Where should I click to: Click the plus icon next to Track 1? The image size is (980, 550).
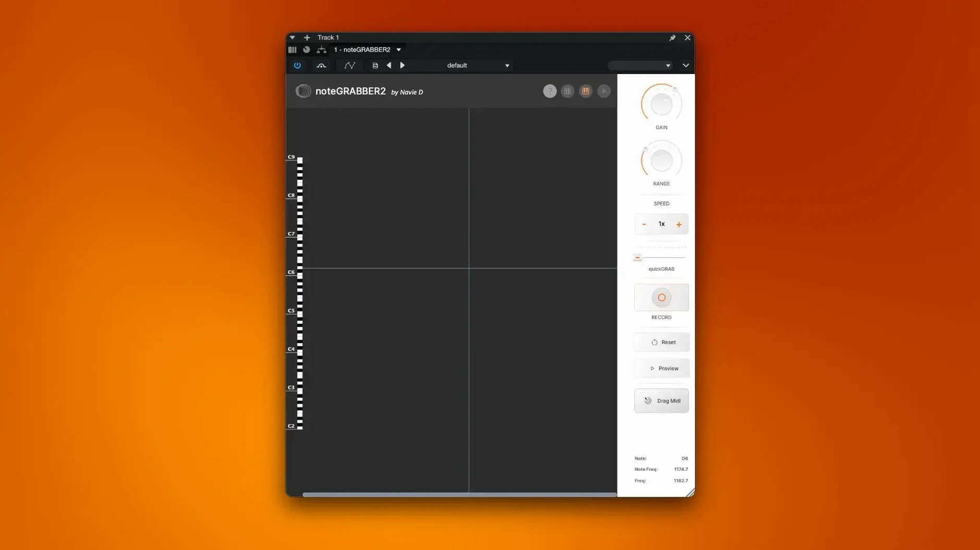tap(307, 38)
